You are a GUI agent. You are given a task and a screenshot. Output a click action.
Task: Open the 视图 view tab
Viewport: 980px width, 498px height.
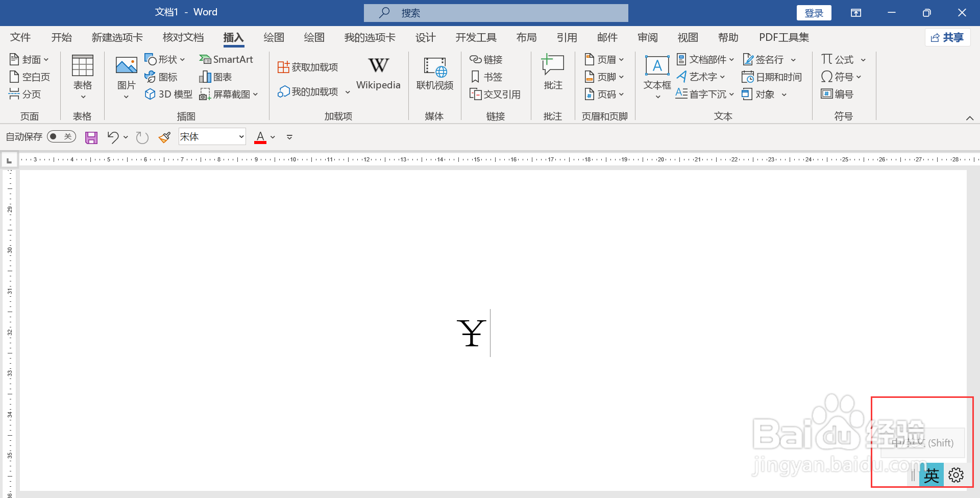[x=688, y=37]
